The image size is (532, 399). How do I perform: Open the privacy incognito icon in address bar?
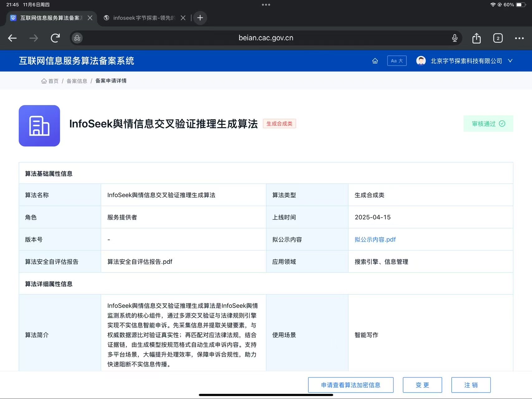tap(77, 38)
